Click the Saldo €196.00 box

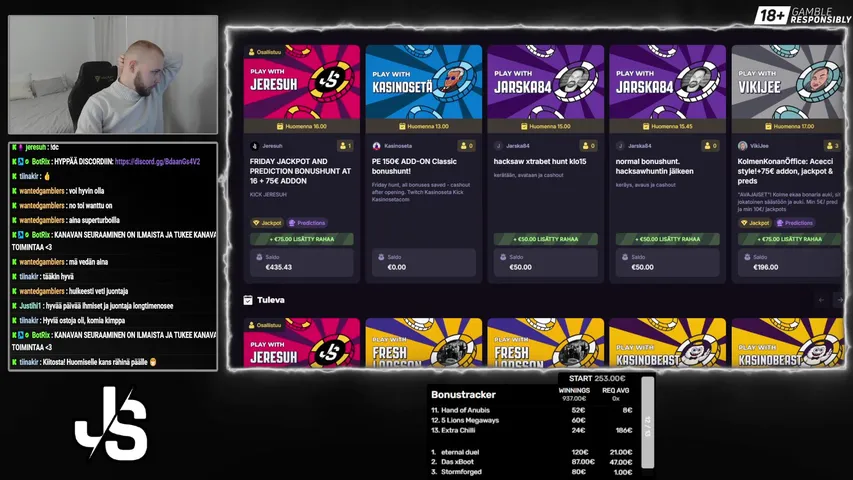tap(789, 262)
